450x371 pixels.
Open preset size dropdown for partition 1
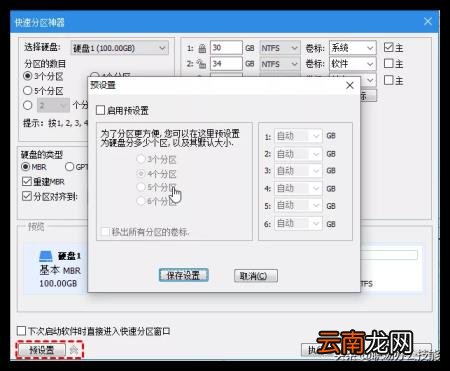coord(298,136)
